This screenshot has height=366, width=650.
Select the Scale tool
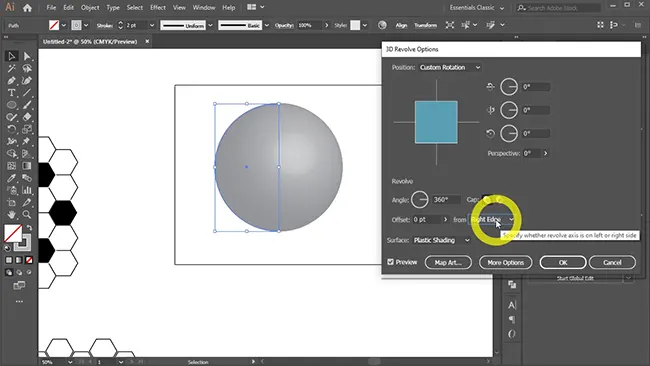coord(27,129)
